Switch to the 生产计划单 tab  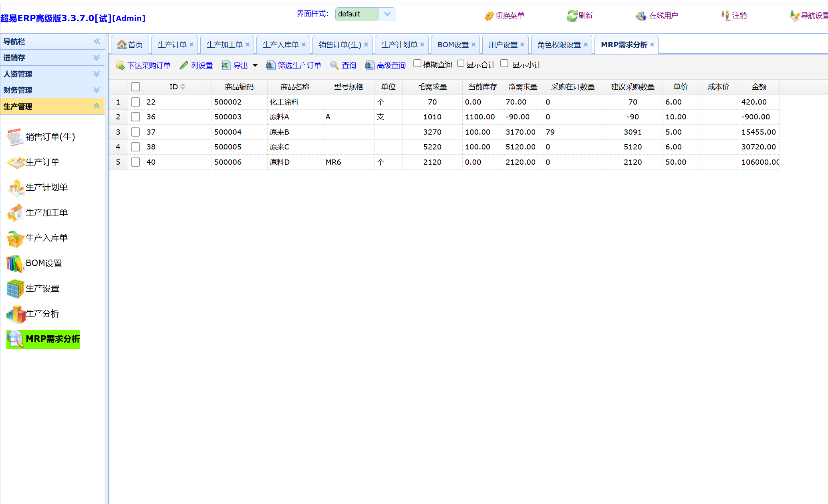point(399,45)
